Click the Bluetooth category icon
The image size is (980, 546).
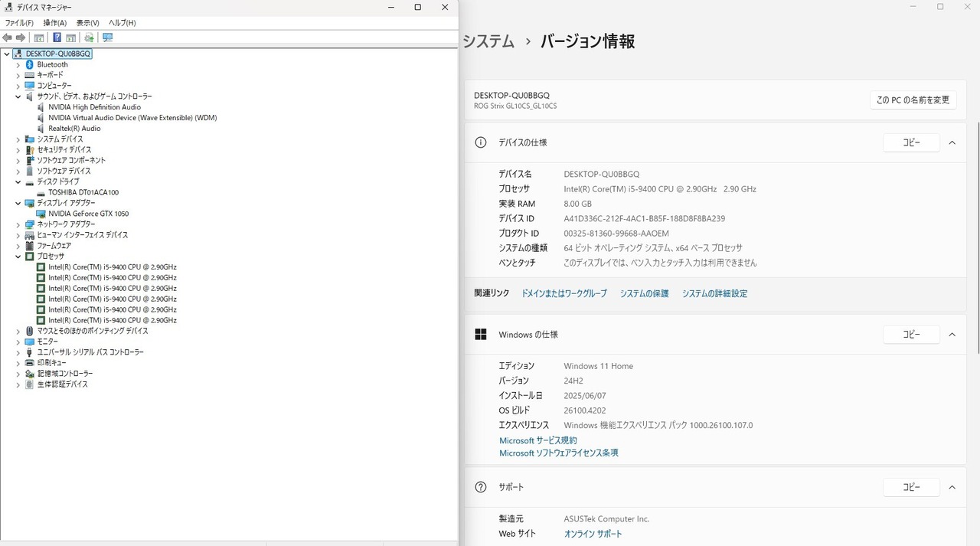[30, 64]
